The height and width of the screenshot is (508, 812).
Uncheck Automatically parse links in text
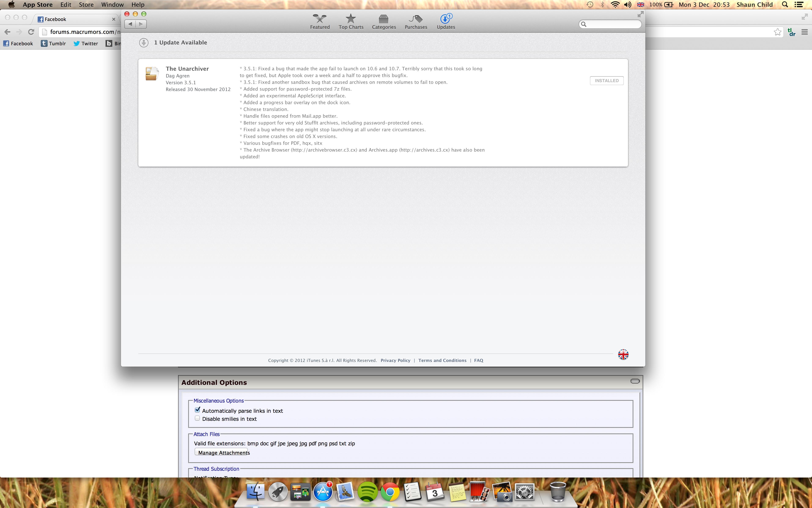[197, 410]
